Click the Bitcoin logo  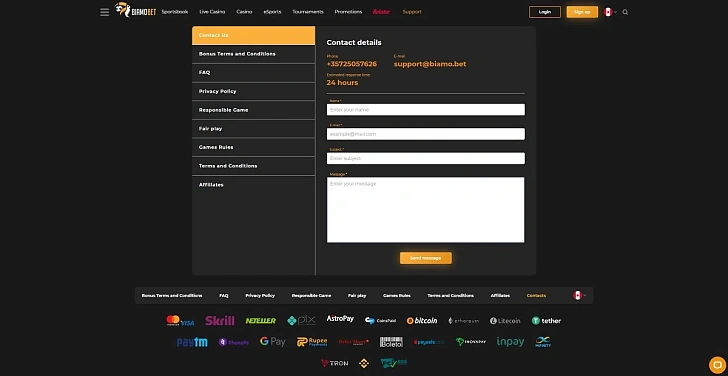pyautogui.click(x=422, y=321)
